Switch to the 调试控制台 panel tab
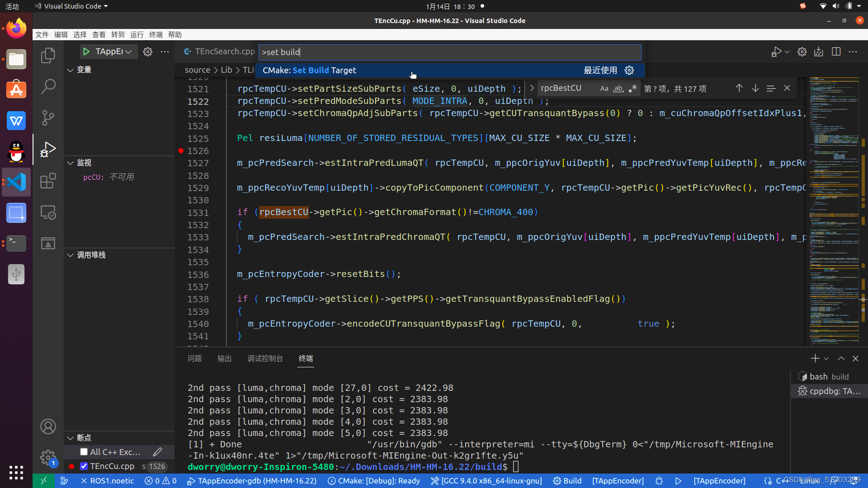This screenshot has height=488, width=868. (x=265, y=358)
